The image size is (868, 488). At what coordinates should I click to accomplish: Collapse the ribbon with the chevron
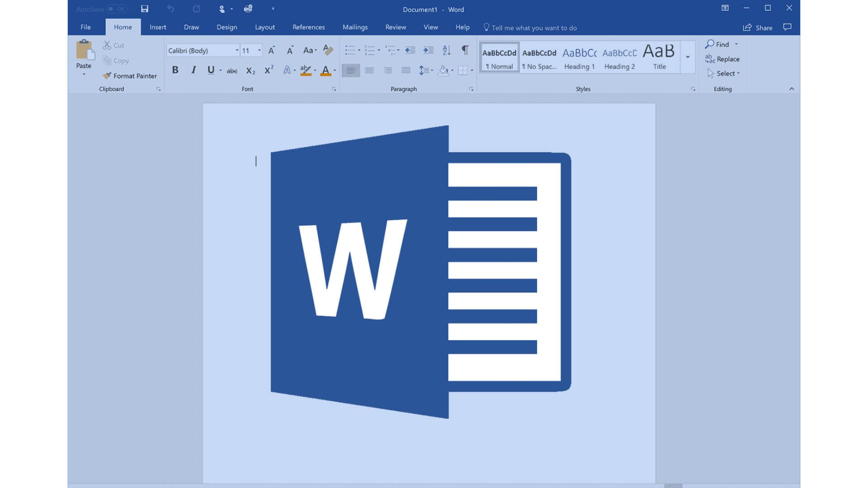(792, 89)
